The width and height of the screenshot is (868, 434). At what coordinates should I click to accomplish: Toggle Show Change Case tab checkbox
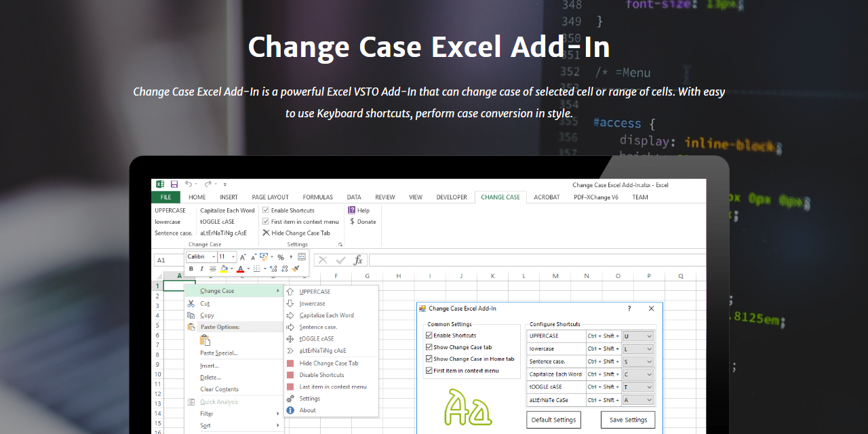(429, 347)
